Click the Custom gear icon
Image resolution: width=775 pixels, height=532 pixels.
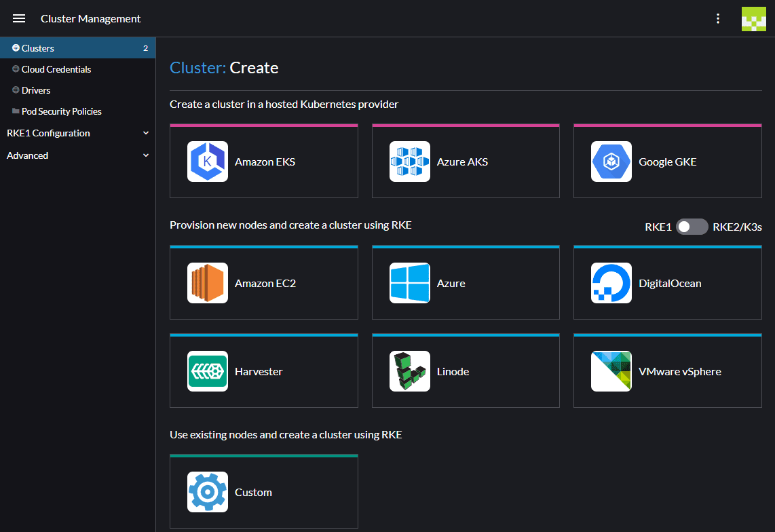[x=208, y=492]
